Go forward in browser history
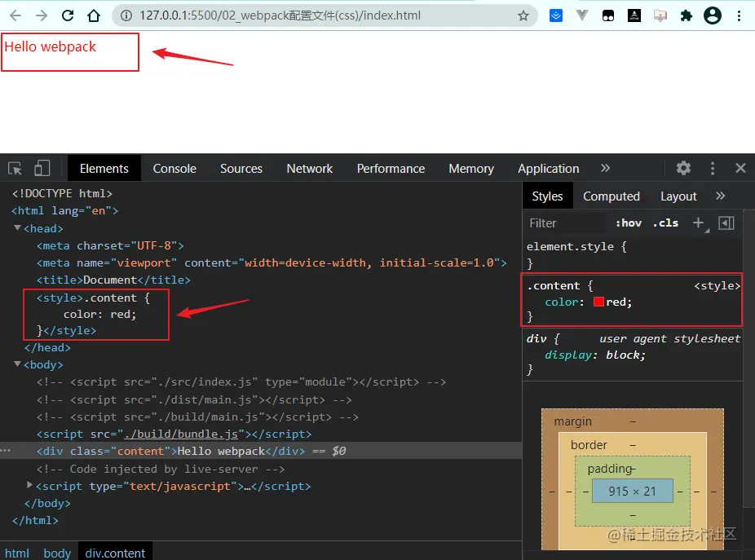The width and height of the screenshot is (755, 560). pos(42,15)
